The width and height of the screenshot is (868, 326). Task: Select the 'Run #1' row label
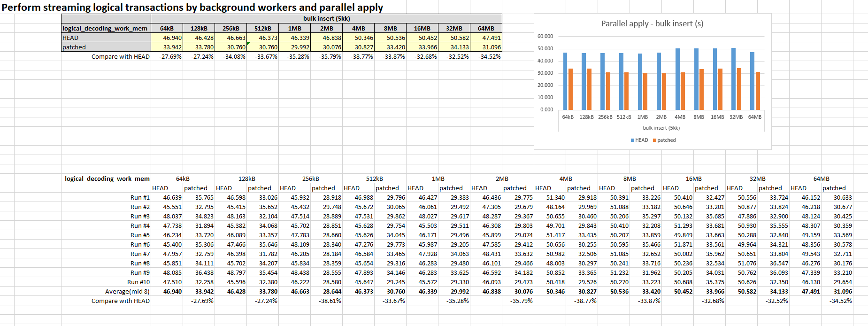point(140,198)
